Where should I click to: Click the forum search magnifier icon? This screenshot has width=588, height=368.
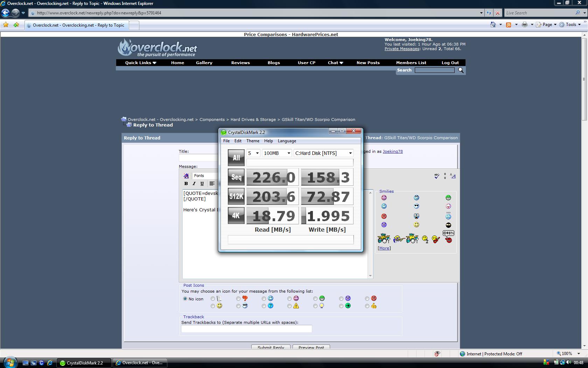(461, 70)
